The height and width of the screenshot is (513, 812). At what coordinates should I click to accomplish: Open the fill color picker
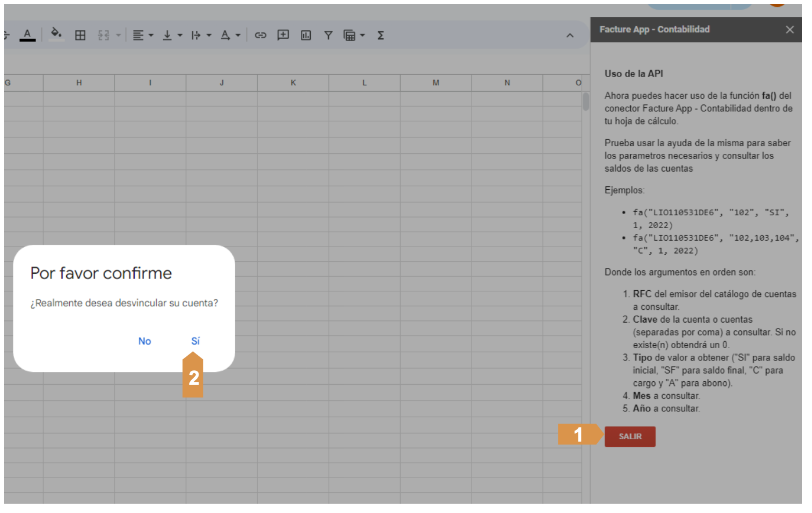pyautogui.click(x=56, y=35)
